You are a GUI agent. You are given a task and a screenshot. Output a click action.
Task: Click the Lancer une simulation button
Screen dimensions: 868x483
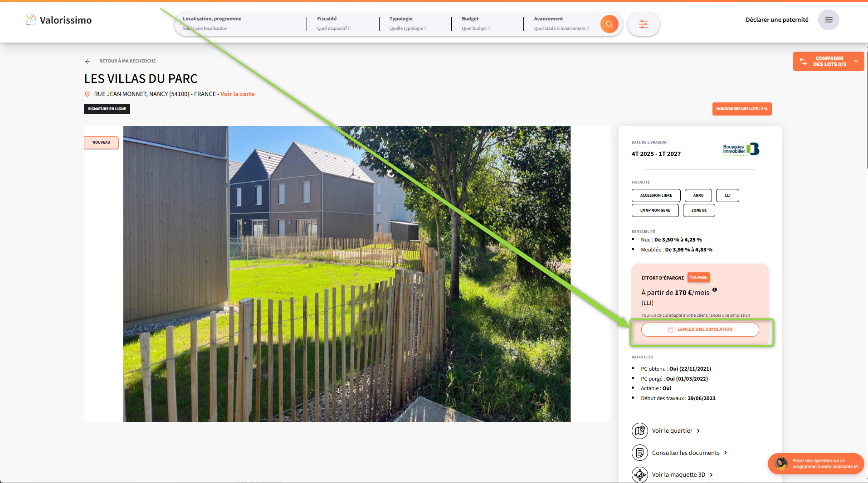pos(700,329)
